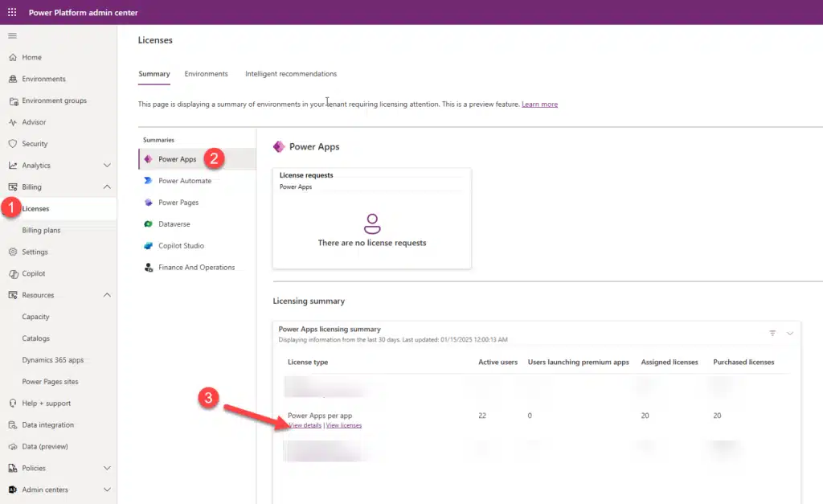Click the Power Platform admin center title

click(x=84, y=13)
